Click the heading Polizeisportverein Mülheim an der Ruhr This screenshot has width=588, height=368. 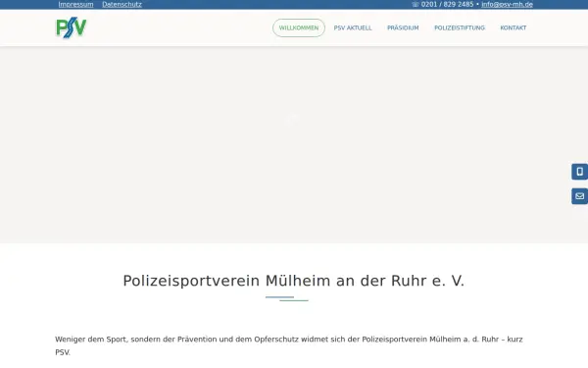click(294, 281)
